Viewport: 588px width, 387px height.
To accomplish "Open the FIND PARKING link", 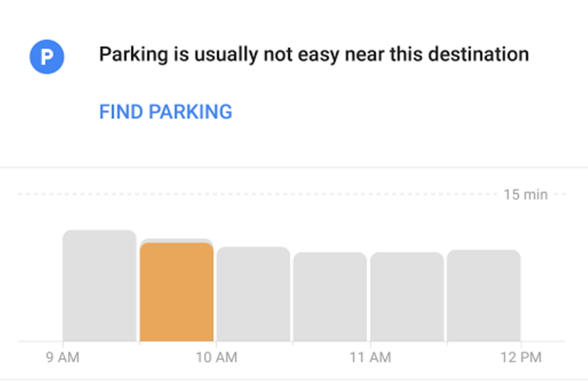I will 165,111.
